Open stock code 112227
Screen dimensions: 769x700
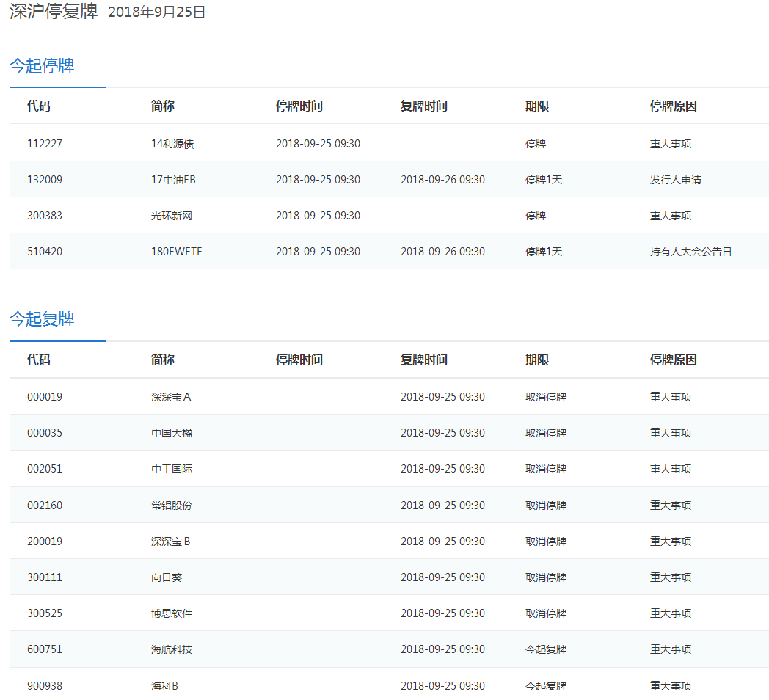(45, 144)
